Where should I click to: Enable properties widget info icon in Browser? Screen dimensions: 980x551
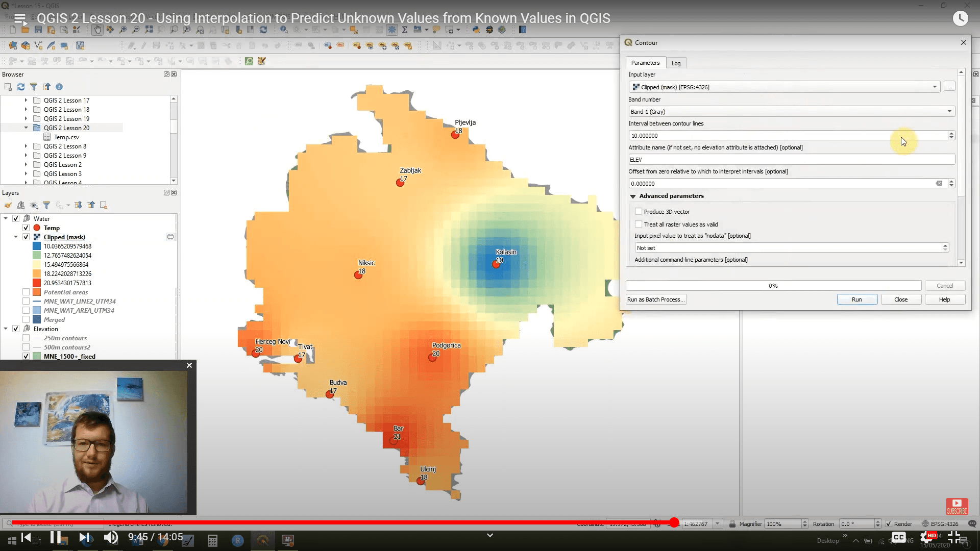pos(59,87)
